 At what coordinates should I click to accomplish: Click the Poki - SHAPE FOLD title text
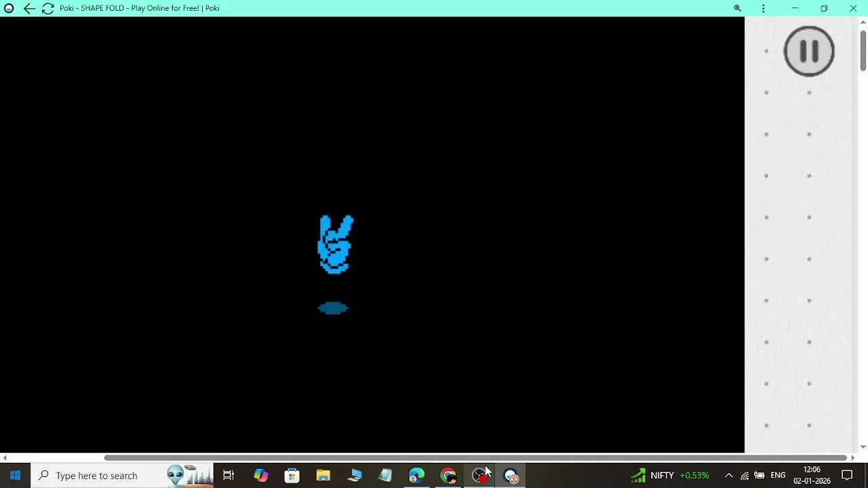point(140,8)
